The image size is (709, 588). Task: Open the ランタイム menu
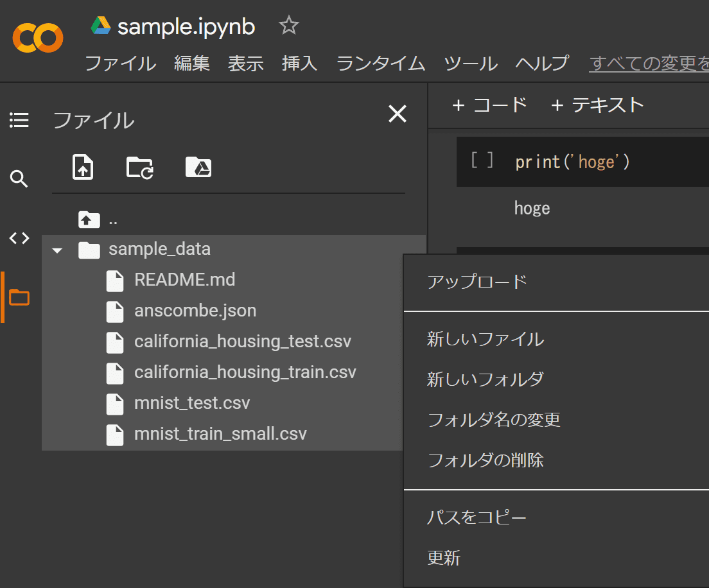pyautogui.click(x=380, y=63)
